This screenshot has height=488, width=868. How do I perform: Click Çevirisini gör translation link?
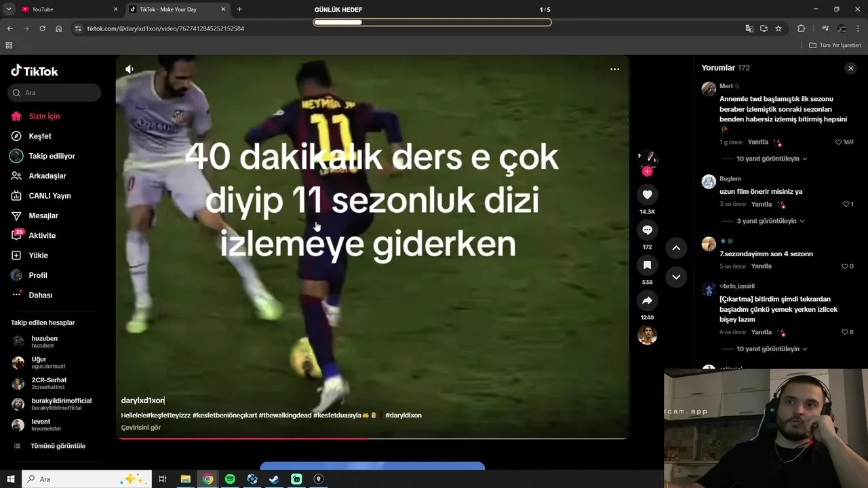(x=141, y=428)
